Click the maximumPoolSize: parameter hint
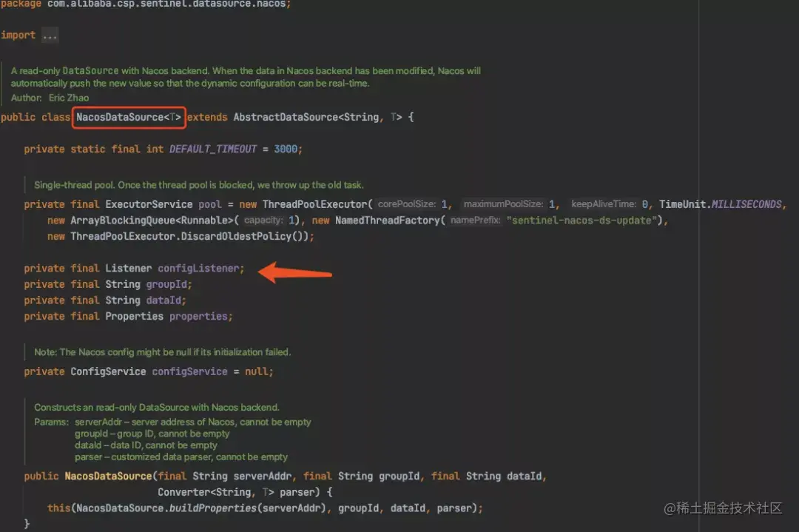The width and height of the screenshot is (799, 532). (x=504, y=204)
